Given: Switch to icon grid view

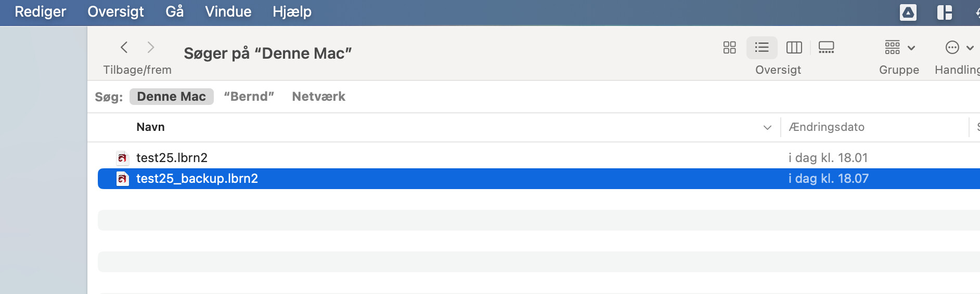Looking at the screenshot, I should [729, 48].
